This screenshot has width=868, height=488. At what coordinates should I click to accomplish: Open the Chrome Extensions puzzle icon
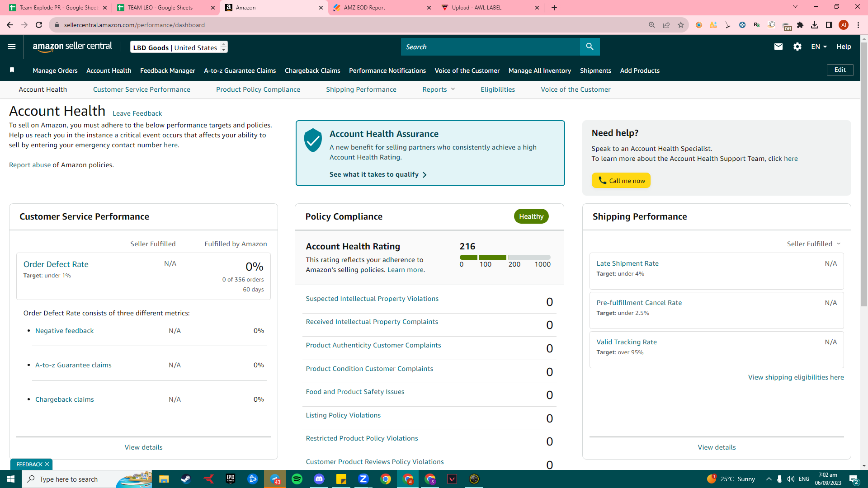(800, 25)
